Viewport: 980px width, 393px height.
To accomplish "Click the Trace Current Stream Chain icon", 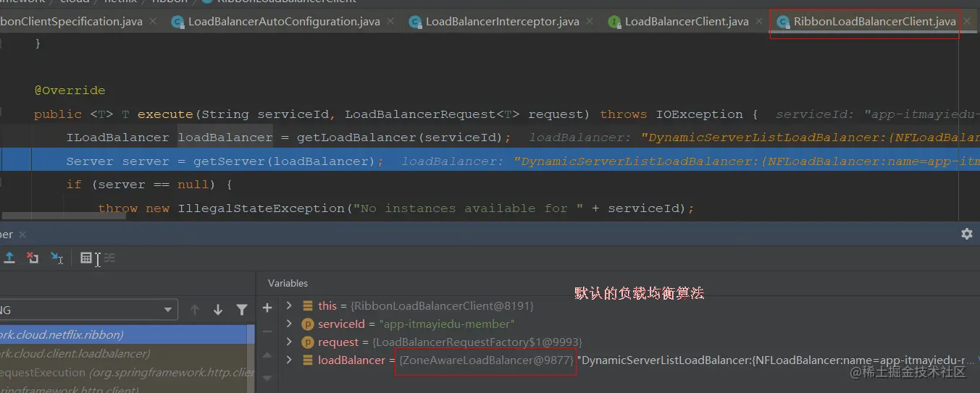I will (x=110, y=258).
